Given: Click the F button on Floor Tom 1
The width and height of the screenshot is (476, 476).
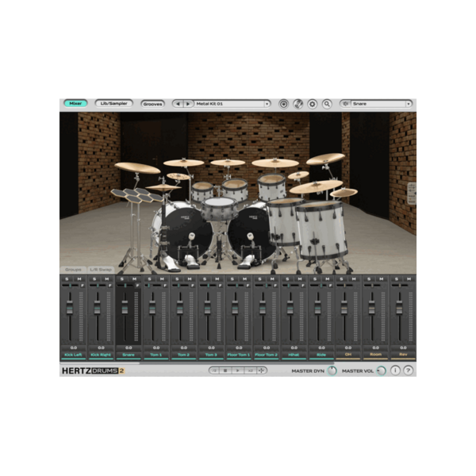Looking at the screenshot, I should coord(248,286).
